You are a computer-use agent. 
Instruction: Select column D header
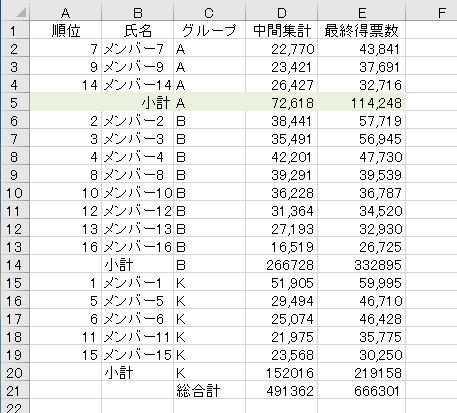point(281,13)
